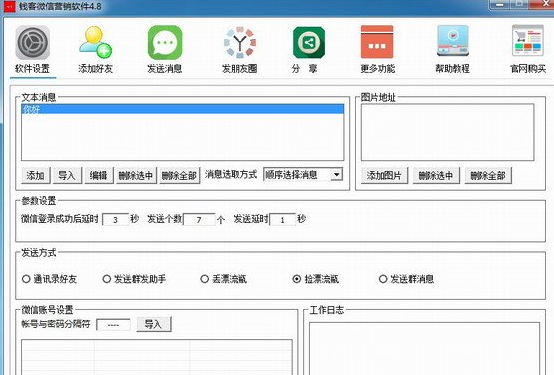Image resolution: width=554 pixels, height=375 pixels.
Task: Click the 帐号与密码分隔符 input field
Action: pyautogui.click(x=113, y=325)
